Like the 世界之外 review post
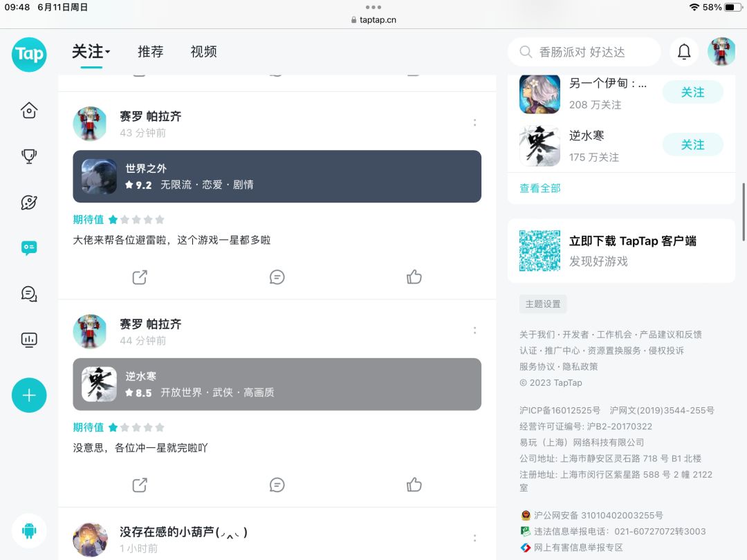Image resolution: width=747 pixels, height=560 pixels. [414, 277]
